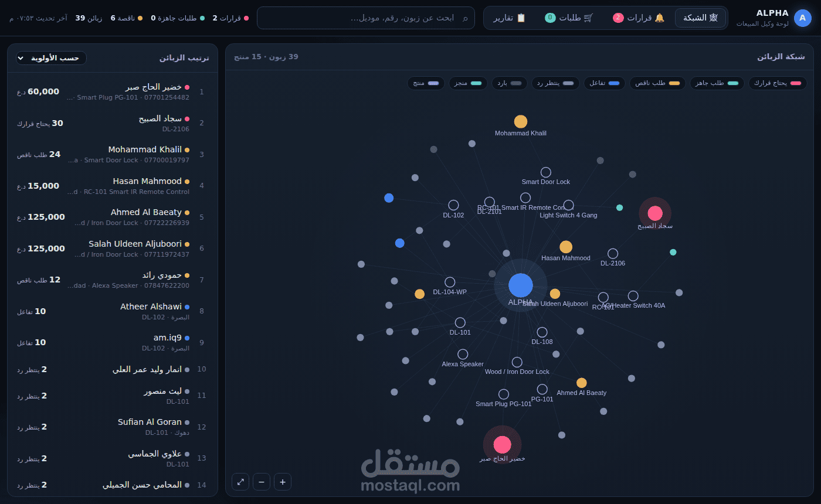Open the طلبات orders tab

click(x=569, y=18)
